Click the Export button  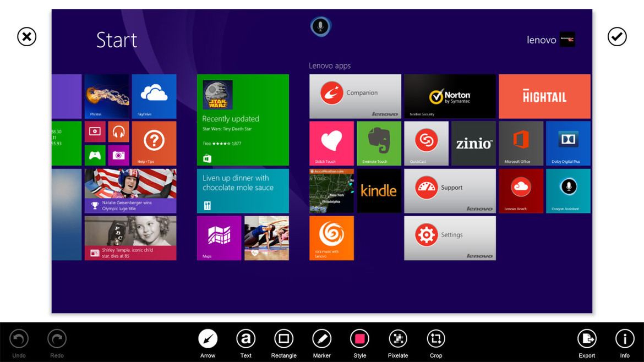pyautogui.click(x=587, y=339)
